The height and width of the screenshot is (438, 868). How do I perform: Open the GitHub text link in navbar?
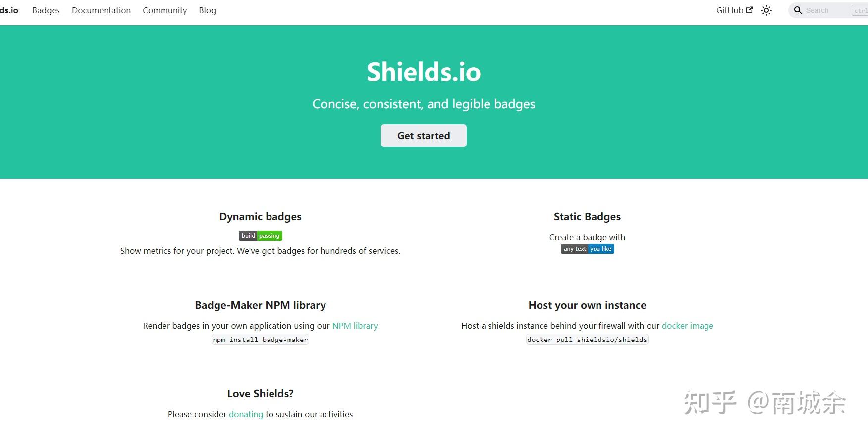click(x=729, y=10)
